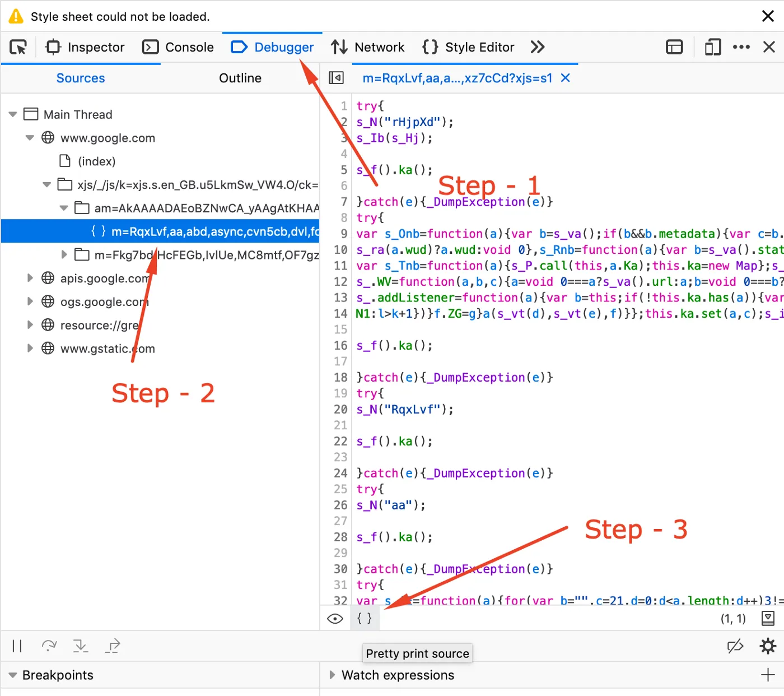The image size is (784, 696).
Task: Activate the element picker icon
Action: (x=18, y=47)
